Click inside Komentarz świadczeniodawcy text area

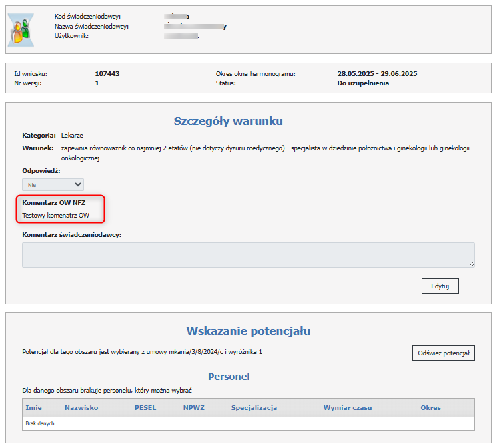tap(248, 255)
